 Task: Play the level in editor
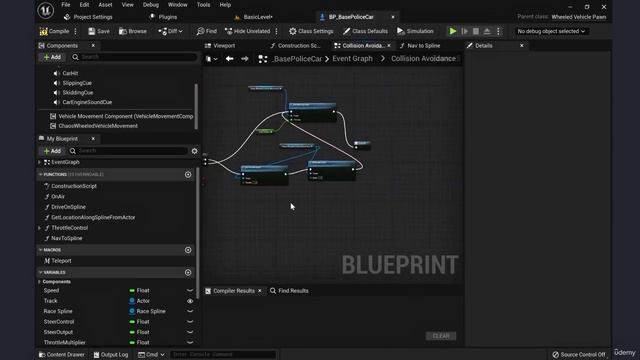point(452,31)
